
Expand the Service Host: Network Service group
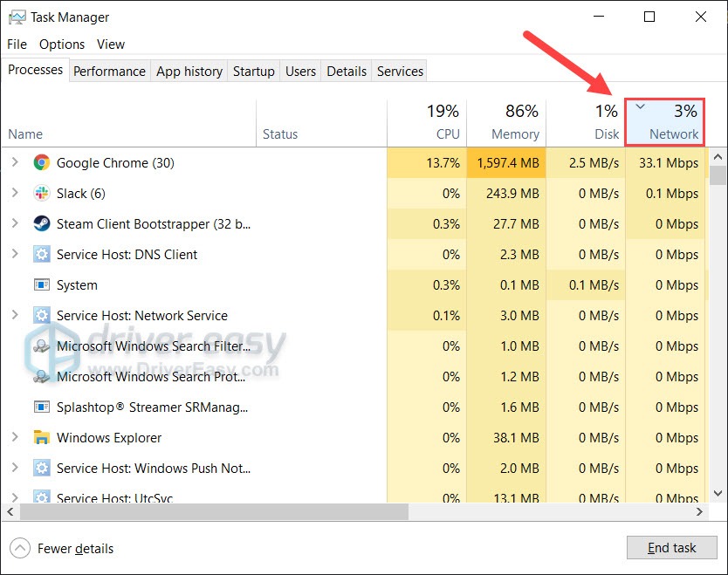15,315
